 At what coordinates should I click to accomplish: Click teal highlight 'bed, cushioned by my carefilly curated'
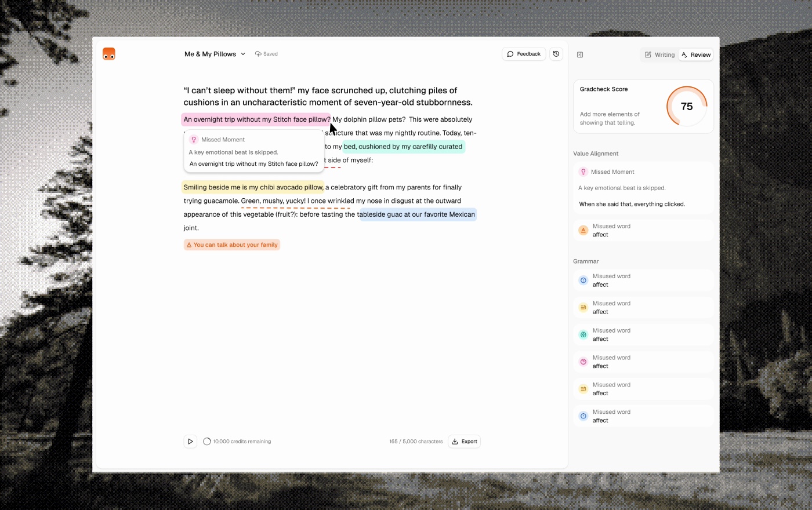404,147
